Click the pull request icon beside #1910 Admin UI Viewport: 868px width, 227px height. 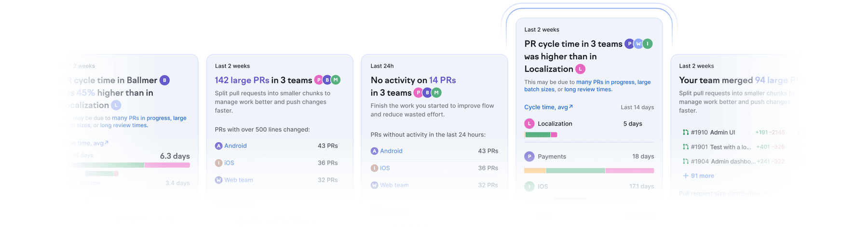[x=685, y=133]
